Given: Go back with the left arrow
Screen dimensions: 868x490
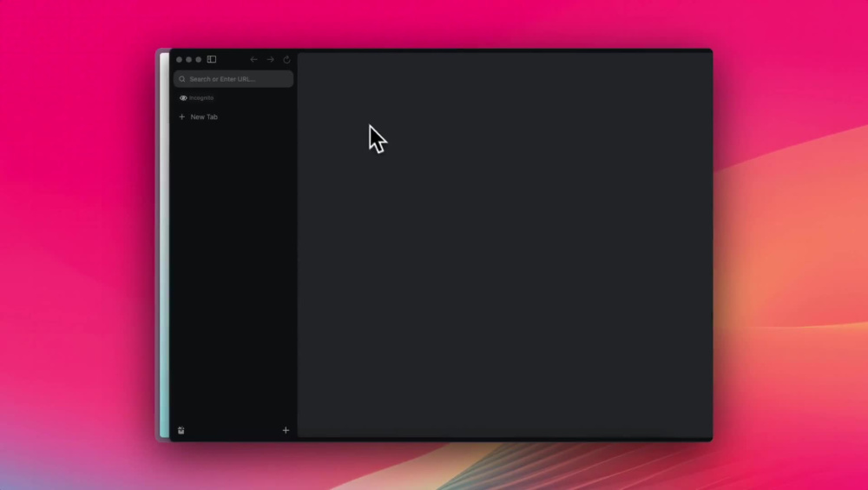Looking at the screenshot, I should pyautogui.click(x=253, y=59).
